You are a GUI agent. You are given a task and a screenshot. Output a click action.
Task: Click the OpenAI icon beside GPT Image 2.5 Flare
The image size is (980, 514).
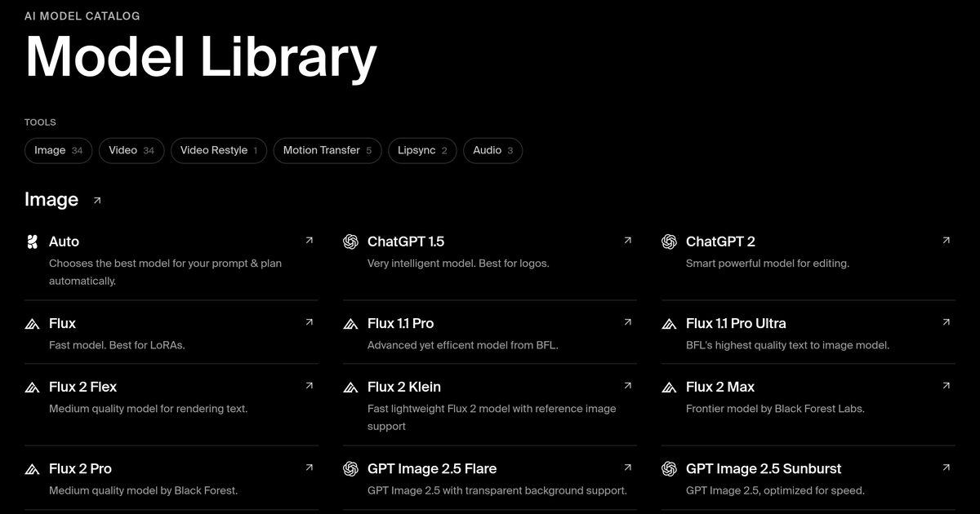tap(350, 468)
